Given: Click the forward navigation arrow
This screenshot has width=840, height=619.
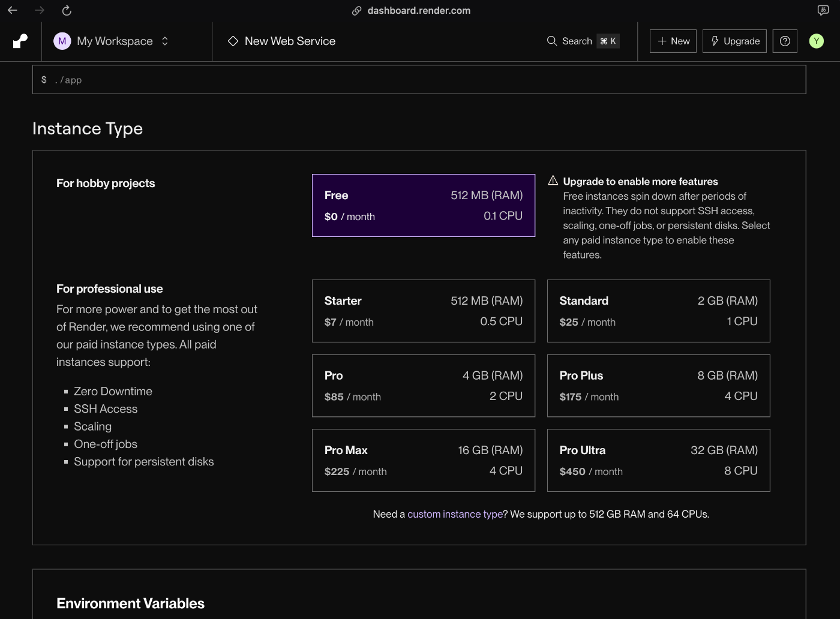Looking at the screenshot, I should (40, 10).
